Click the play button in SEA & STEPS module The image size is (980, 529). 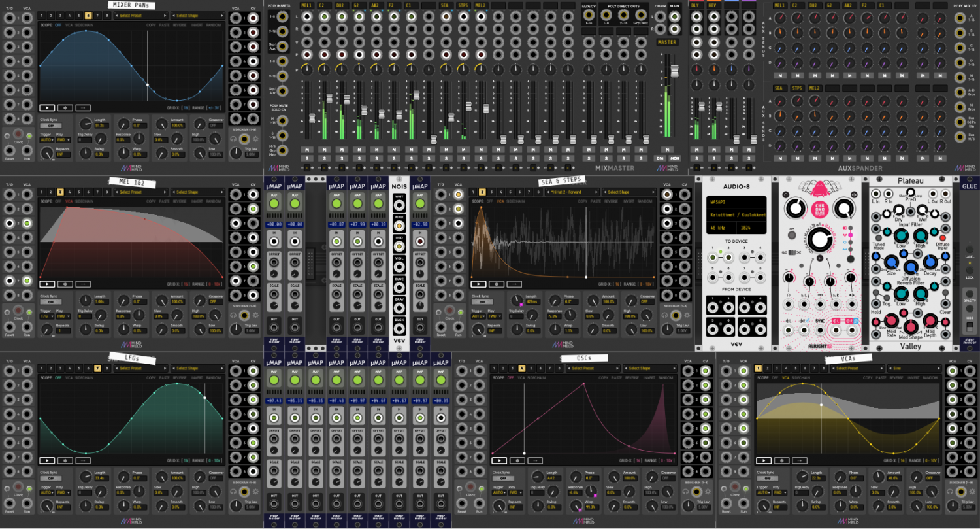[478, 284]
